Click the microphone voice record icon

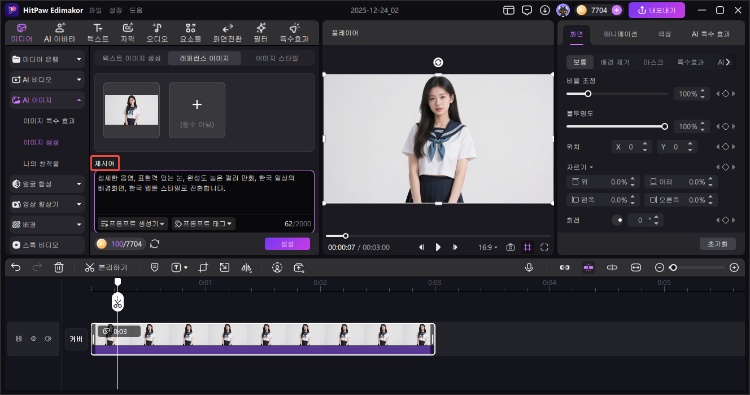pos(529,267)
